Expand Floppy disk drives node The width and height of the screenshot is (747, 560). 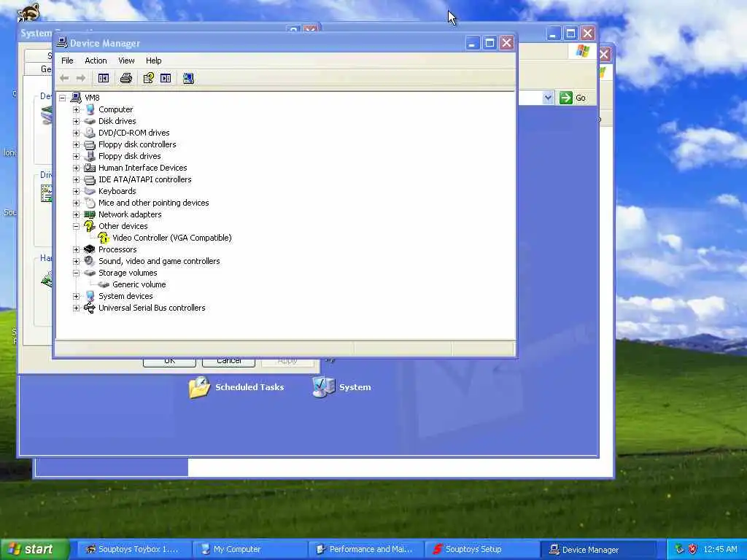76,156
